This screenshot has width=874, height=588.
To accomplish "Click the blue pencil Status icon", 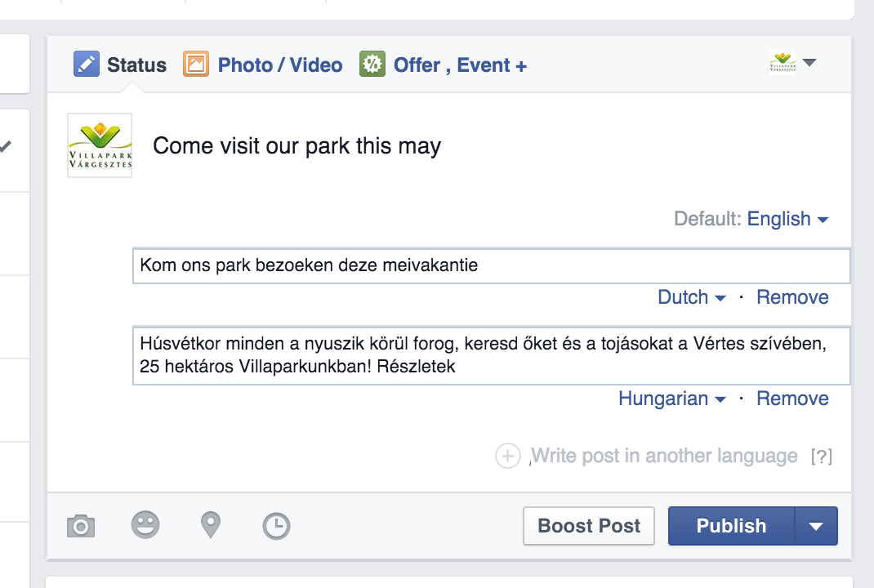I will point(87,64).
